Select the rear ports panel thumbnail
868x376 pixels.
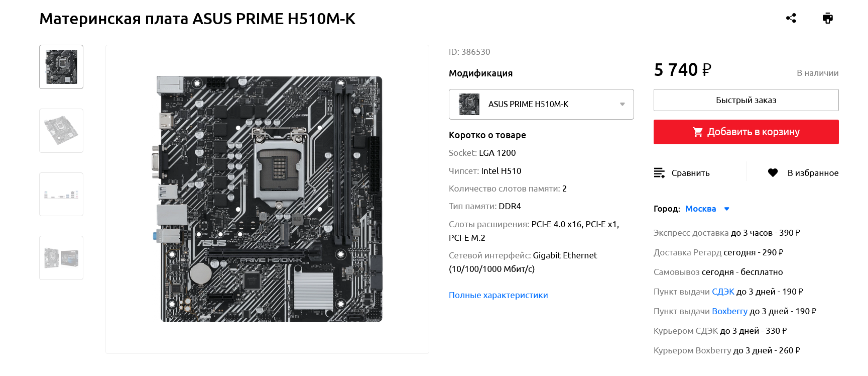(61, 195)
